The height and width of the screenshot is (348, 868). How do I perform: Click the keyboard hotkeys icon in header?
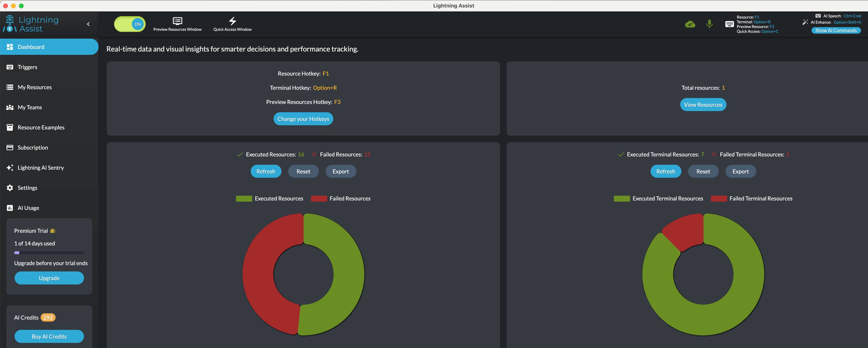pos(729,24)
